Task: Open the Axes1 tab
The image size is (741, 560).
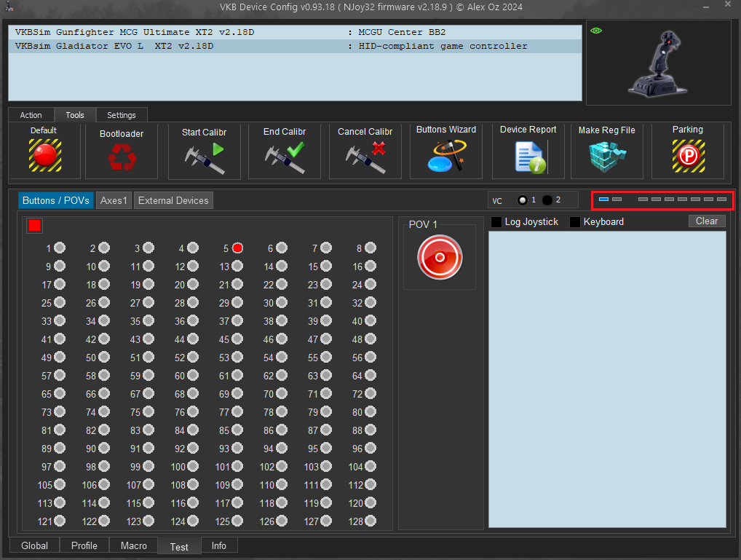Action: click(x=114, y=200)
